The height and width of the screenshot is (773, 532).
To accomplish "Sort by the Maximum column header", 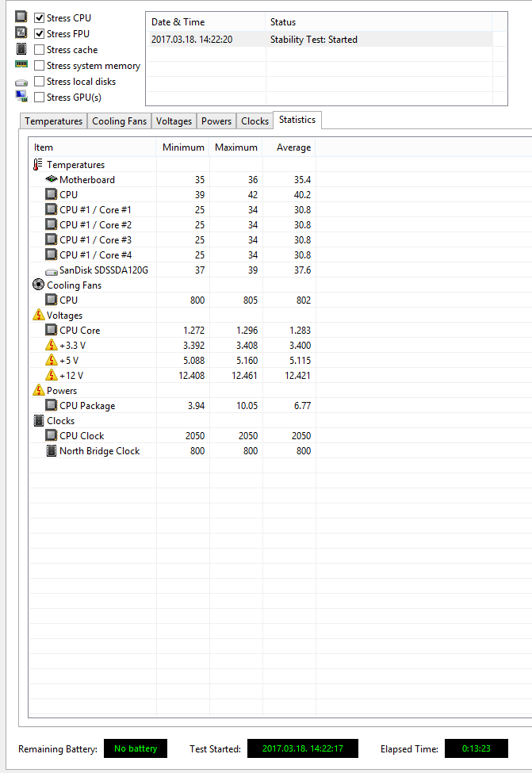I will pyautogui.click(x=236, y=147).
